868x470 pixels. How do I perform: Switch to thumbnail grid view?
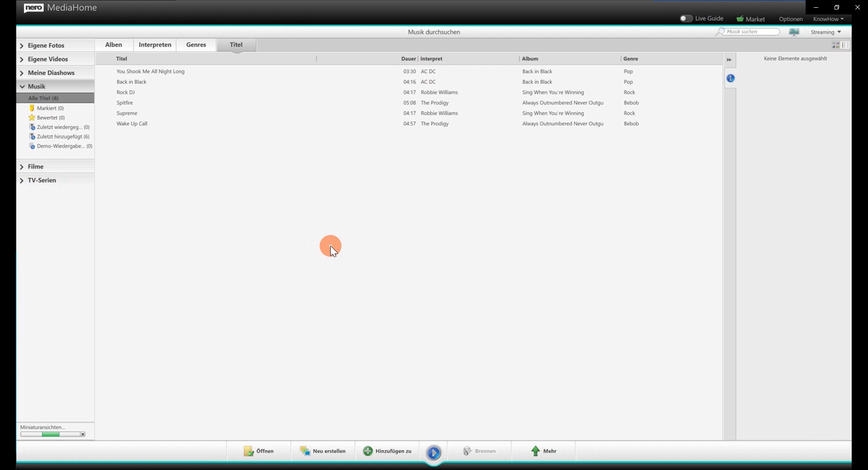[x=835, y=45]
